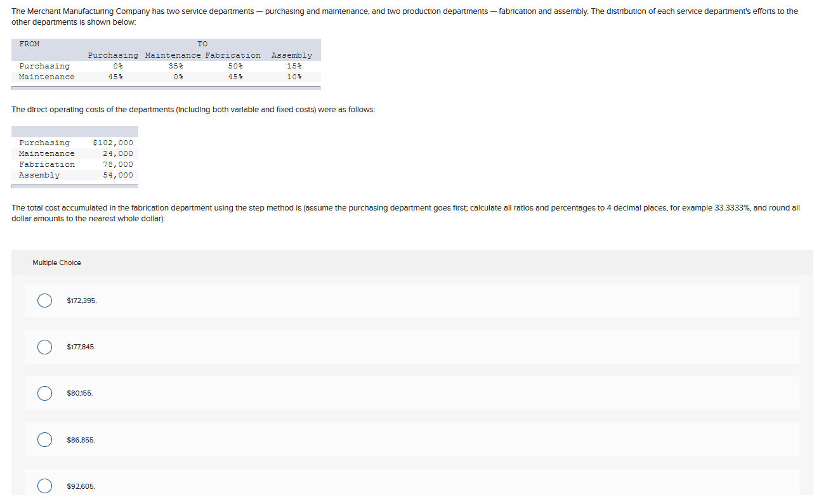Click the $102,000 Purchasing cost value
Image resolution: width=826 pixels, height=504 pixels.
click(112, 143)
